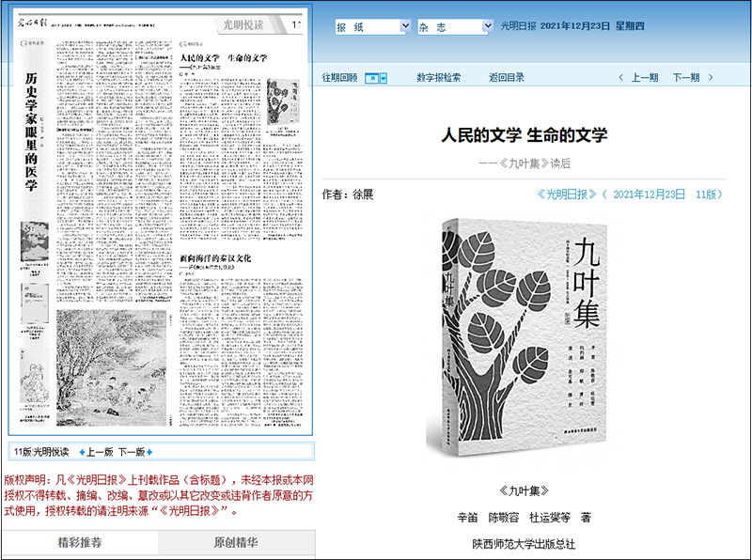Go to previous issue 上一期
The height and width of the screenshot is (560, 752).
[645, 78]
